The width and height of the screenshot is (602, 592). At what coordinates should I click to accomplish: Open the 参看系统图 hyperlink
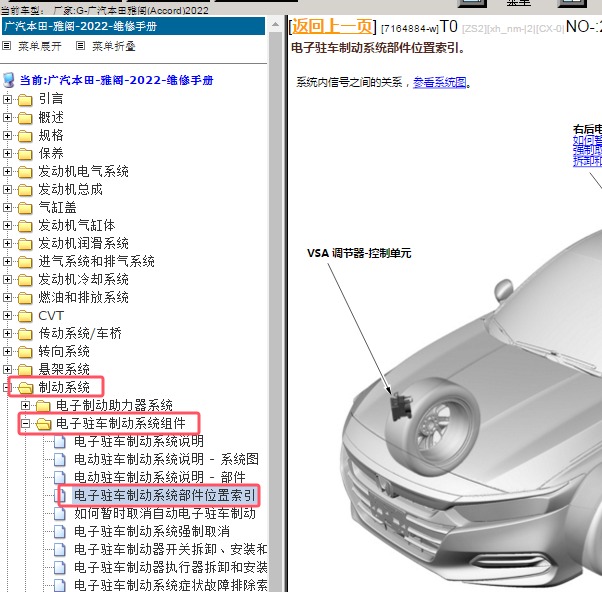click(440, 82)
